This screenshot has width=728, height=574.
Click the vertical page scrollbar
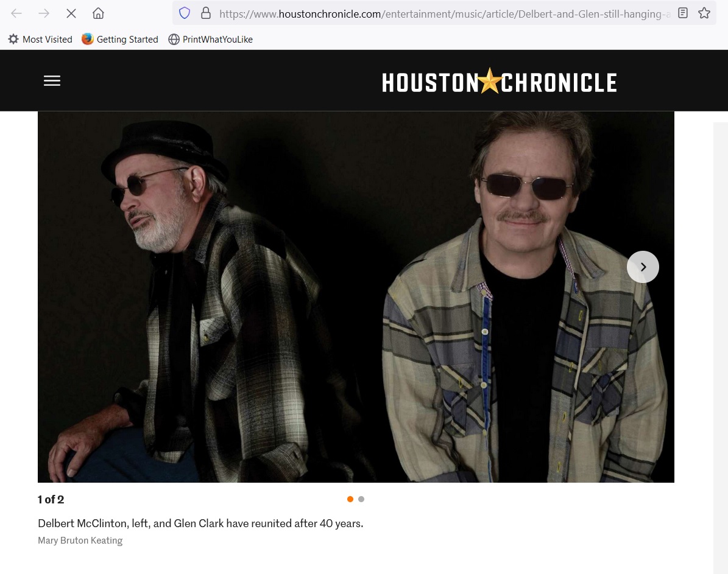720,347
